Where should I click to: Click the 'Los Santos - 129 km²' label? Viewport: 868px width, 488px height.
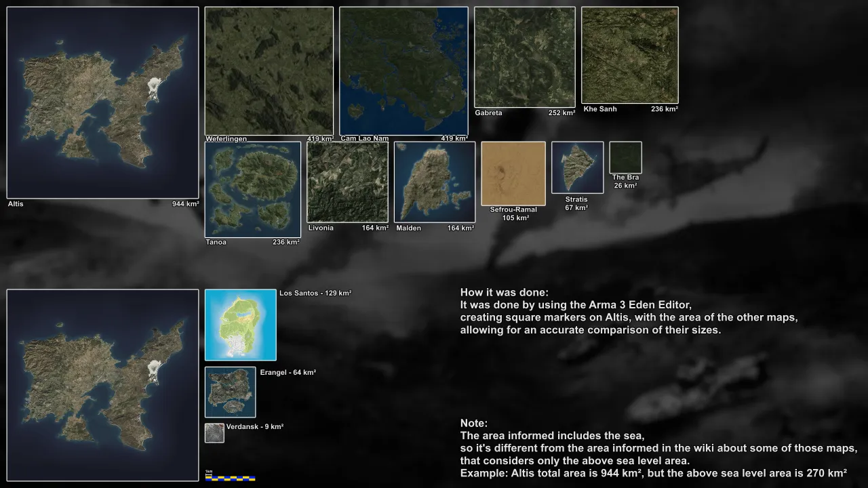point(315,293)
